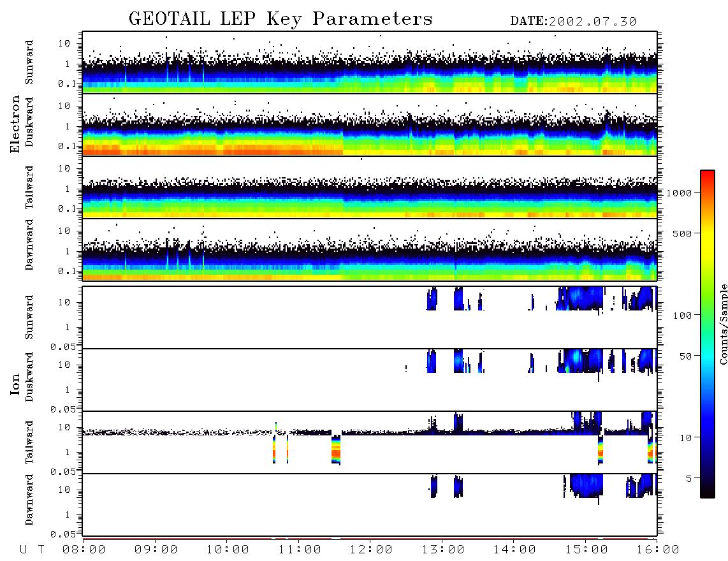The image size is (728, 561).
Task: Click the vertical "Electron" group label
Action: tap(15, 124)
